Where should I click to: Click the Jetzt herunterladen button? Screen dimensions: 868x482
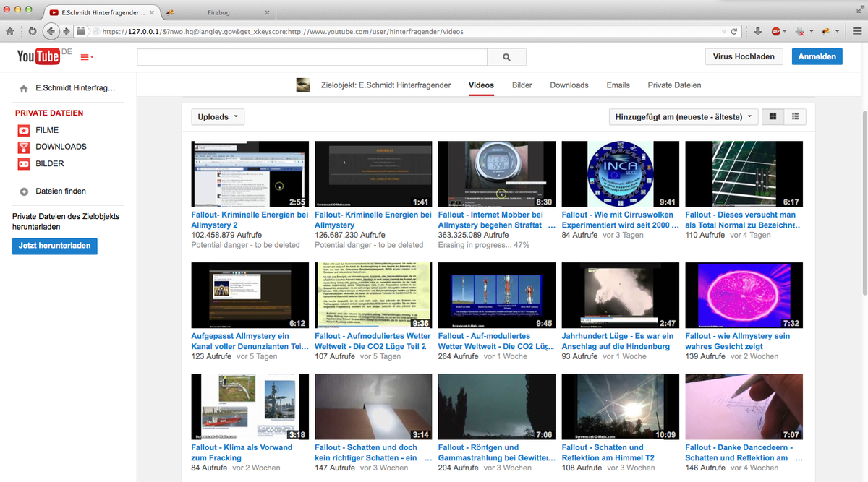(x=55, y=246)
